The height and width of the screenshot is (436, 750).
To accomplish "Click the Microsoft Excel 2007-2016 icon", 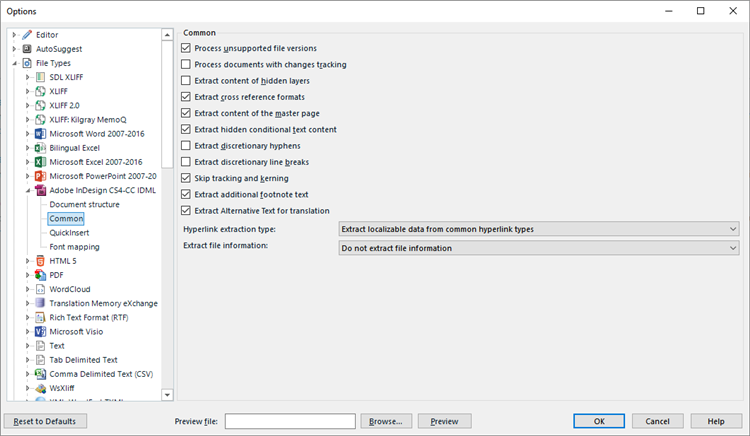I will point(41,162).
